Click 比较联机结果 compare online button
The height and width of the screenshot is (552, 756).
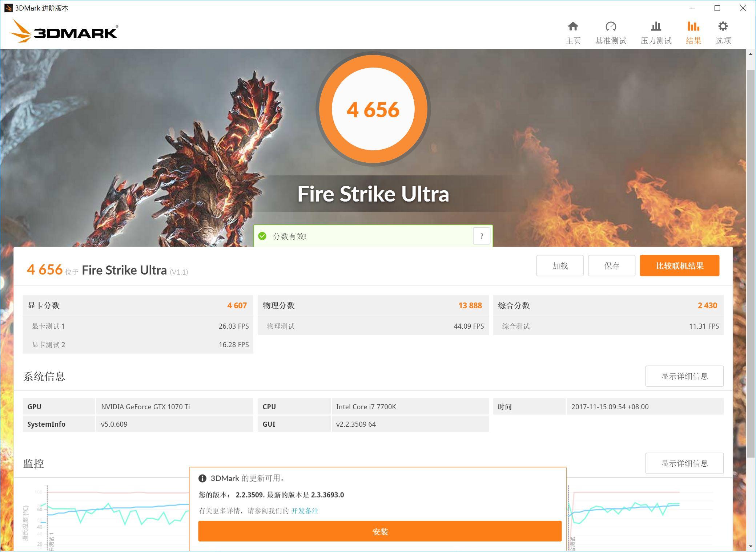(x=679, y=265)
